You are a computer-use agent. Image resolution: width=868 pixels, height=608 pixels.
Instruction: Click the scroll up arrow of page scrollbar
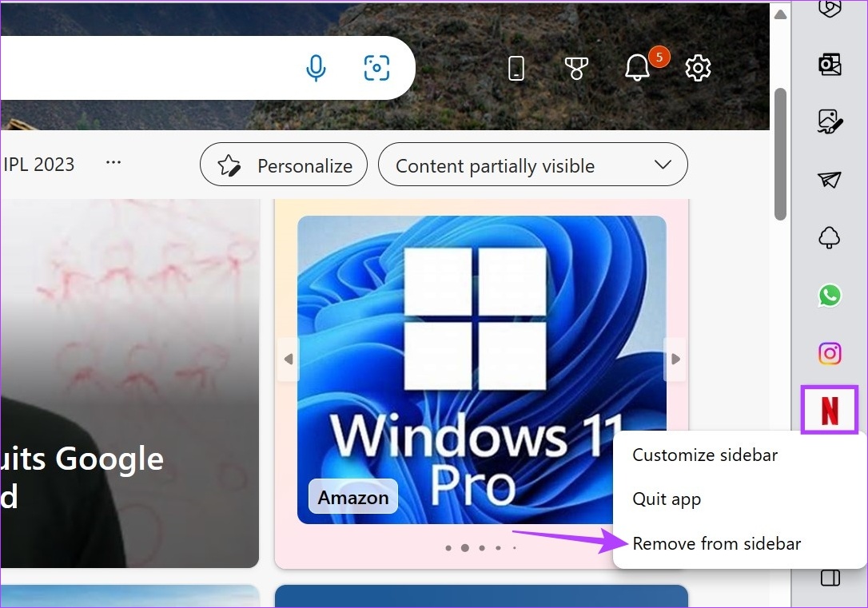click(780, 14)
